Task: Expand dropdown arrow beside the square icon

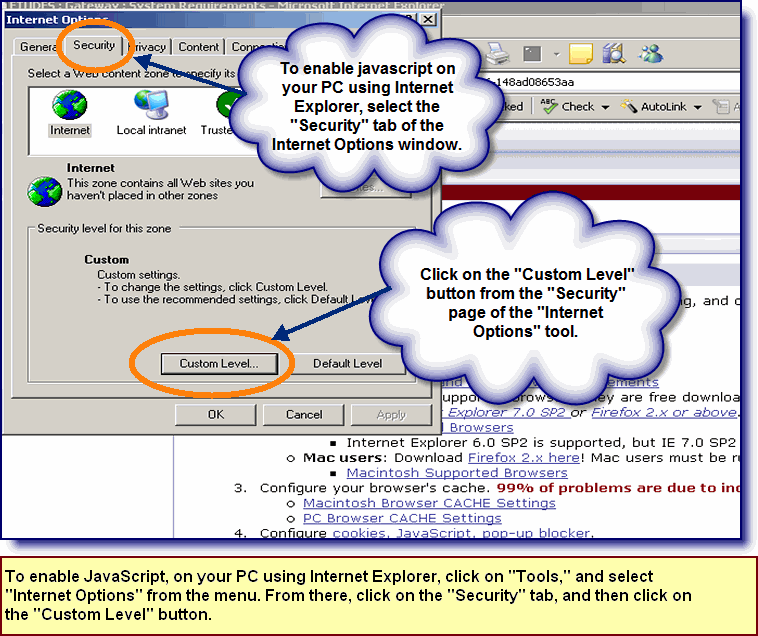Action: click(556, 54)
